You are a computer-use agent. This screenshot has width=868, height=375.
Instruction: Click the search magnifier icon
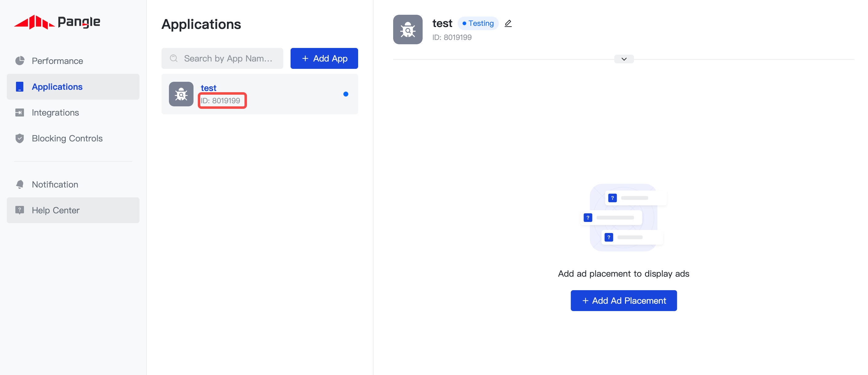point(174,58)
